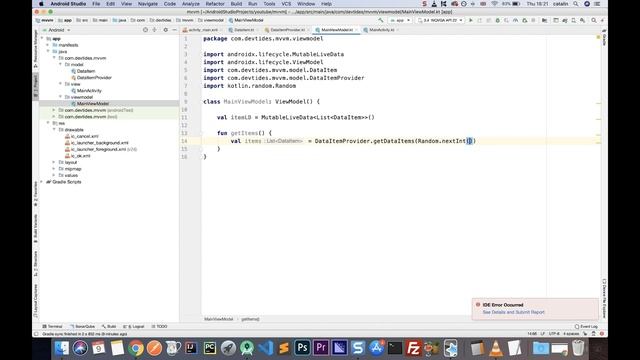Open the Event Log button
Viewport: 640px width, 360px height.
(x=586, y=327)
